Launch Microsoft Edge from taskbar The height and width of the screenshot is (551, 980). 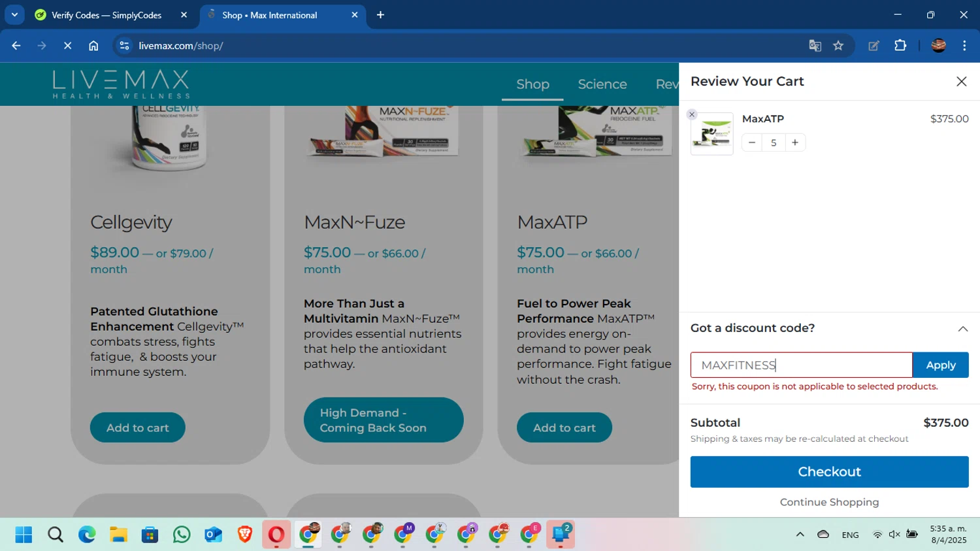pos(87,535)
